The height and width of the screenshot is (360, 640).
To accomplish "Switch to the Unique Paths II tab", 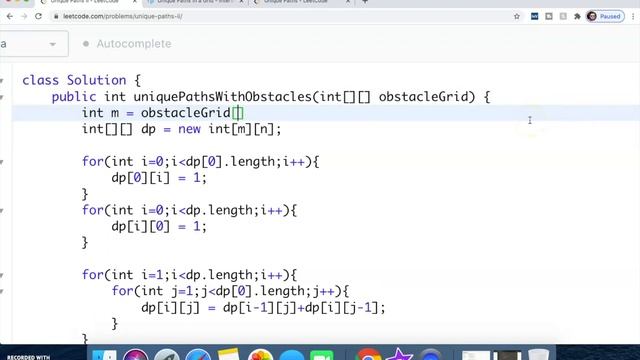I will [84, 2].
